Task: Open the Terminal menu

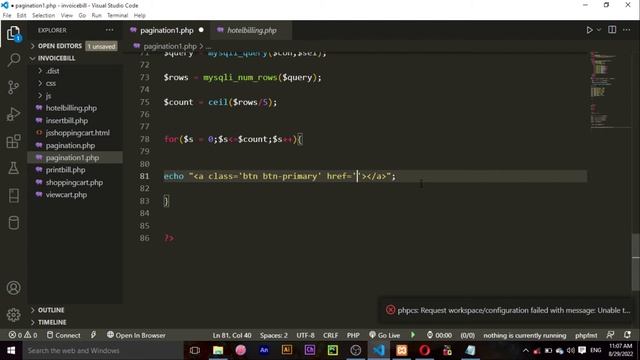Action: [x=118, y=15]
